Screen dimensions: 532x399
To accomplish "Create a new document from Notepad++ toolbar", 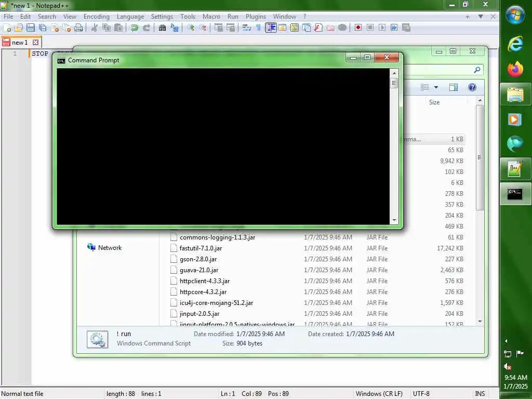I will 7,28.
